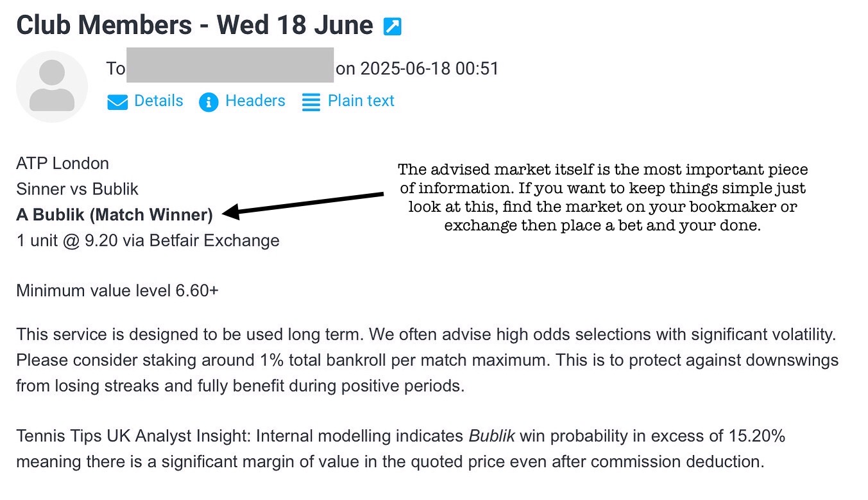Click the sender avatar placeholder

click(x=52, y=86)
